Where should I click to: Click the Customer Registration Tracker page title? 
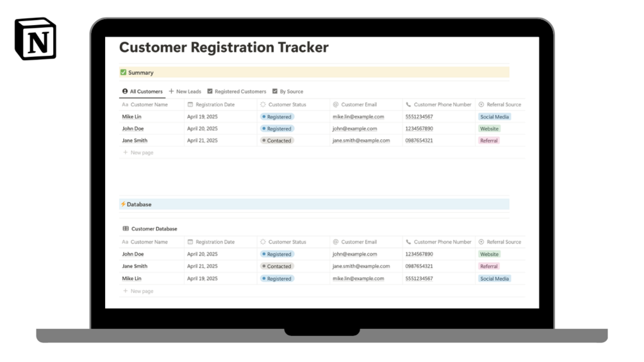224,47
